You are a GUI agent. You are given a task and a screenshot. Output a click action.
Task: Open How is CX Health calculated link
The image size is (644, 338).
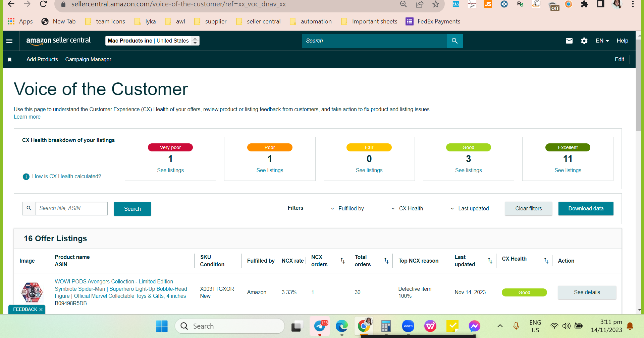[66, 177]
